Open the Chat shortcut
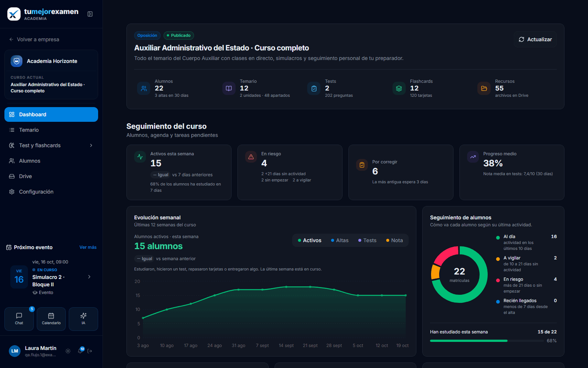This screenshot has height=368, width=588. (x=19, y=319)
